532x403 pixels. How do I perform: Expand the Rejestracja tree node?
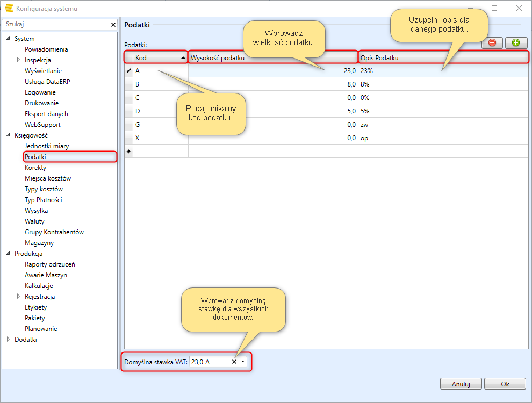[x=18, y=297]
